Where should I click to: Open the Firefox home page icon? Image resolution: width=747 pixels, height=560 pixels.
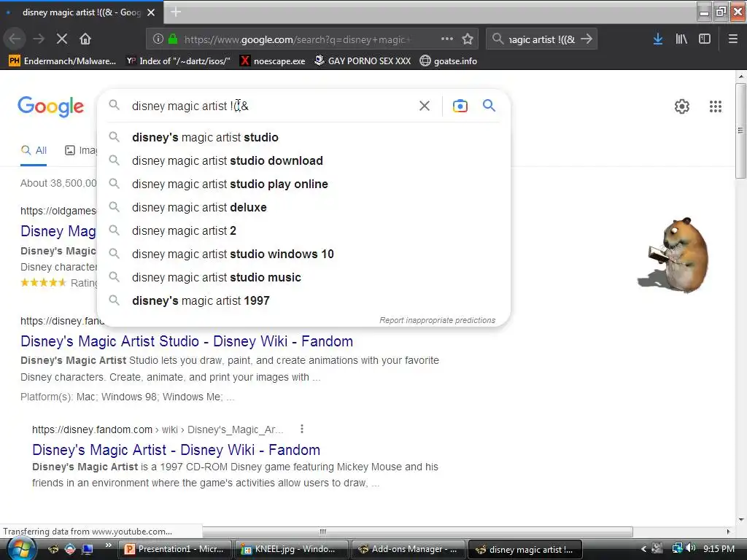(85, 39)
